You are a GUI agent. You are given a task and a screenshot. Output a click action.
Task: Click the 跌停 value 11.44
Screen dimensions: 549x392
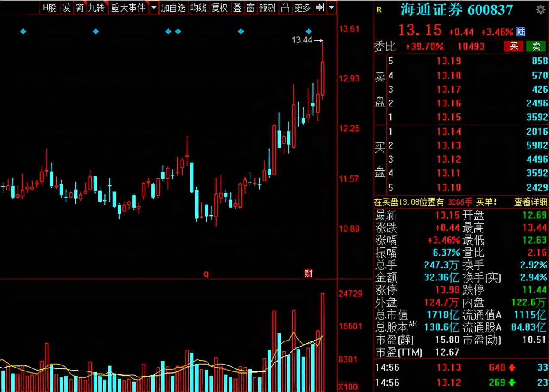pos(534,290)
